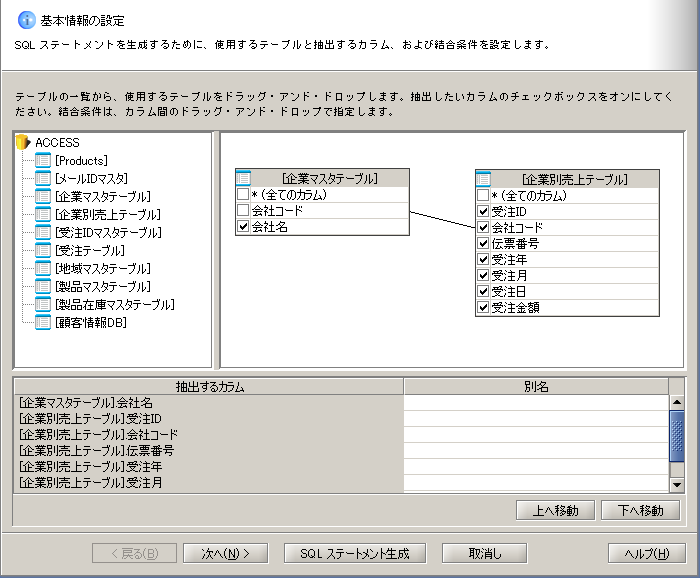Enable the 会社コード checkbox in 企業マスタテーブル

pyautogui.click(x=243, y=211)
